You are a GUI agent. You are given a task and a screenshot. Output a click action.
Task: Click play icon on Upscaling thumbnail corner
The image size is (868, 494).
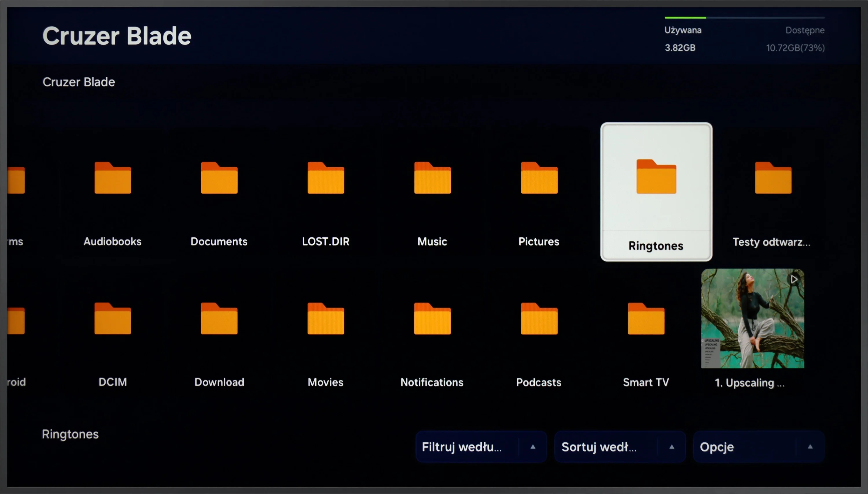(794, 280)
